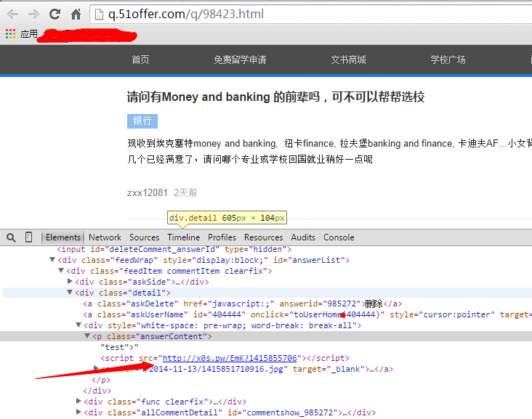Open 首页 in site navigation

(x=140, y=60)
